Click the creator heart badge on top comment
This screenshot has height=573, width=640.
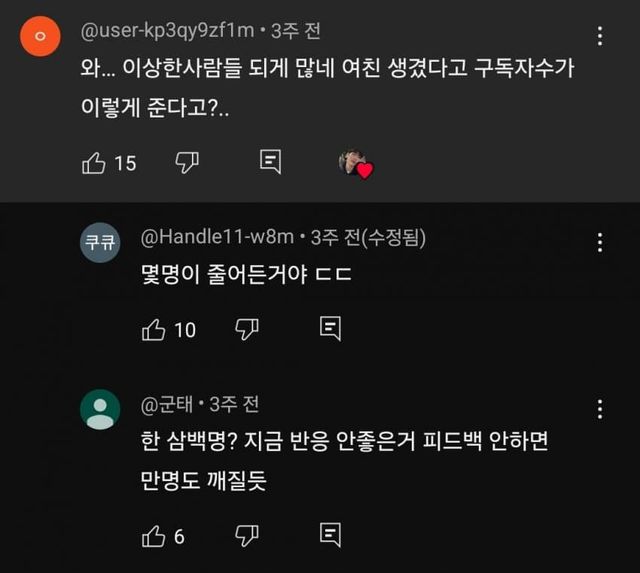pos(354,164)
